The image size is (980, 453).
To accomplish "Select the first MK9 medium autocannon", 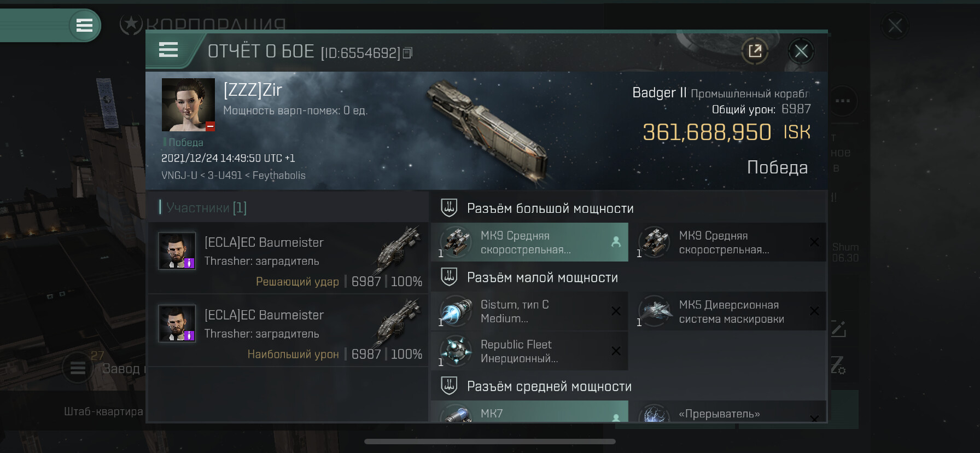I will click(x=529, y=242).
